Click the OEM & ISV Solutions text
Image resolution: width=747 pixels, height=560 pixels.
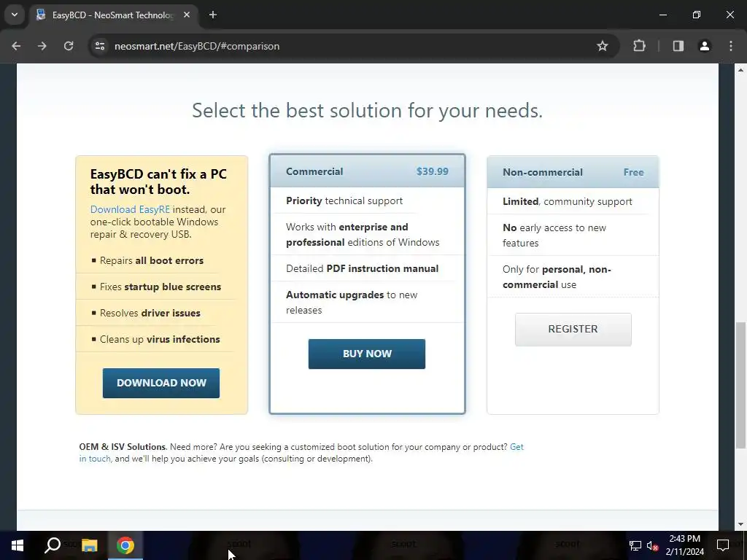point(122,447)
